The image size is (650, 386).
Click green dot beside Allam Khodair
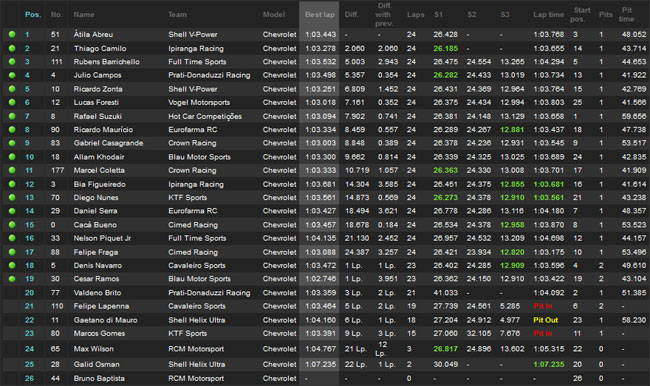(12, 157)
